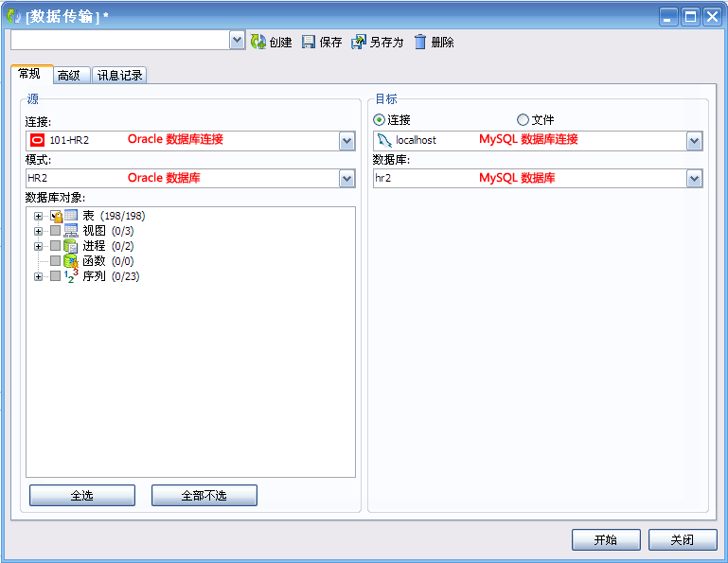728x563 pixels.
Task: Toggle the 表 (198/198) checkbox
Action: click(x=56, y=217)
